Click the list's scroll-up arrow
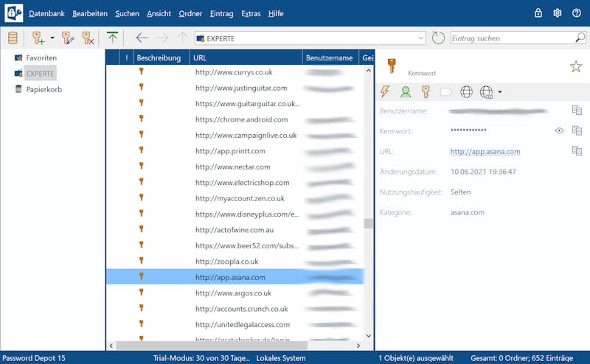 click(x=368, y=70)
